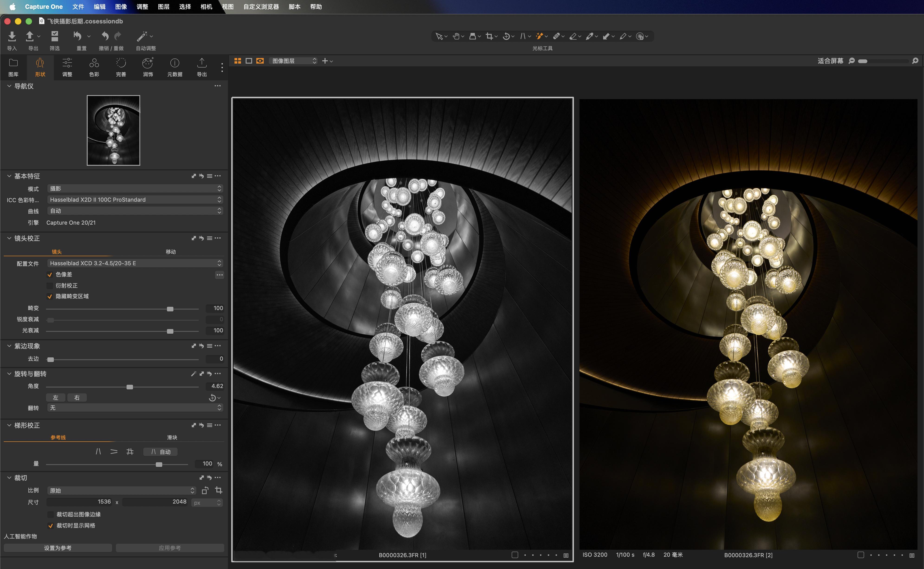Click 右 rotate right button
The height and width of the screenshot is (569, 924).
click(x=77, y=398)
